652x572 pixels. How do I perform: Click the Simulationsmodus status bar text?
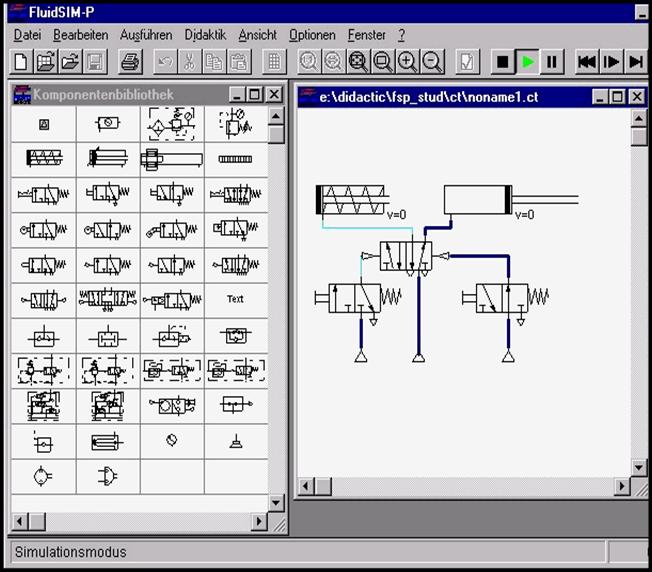click(x=70, y=552)
